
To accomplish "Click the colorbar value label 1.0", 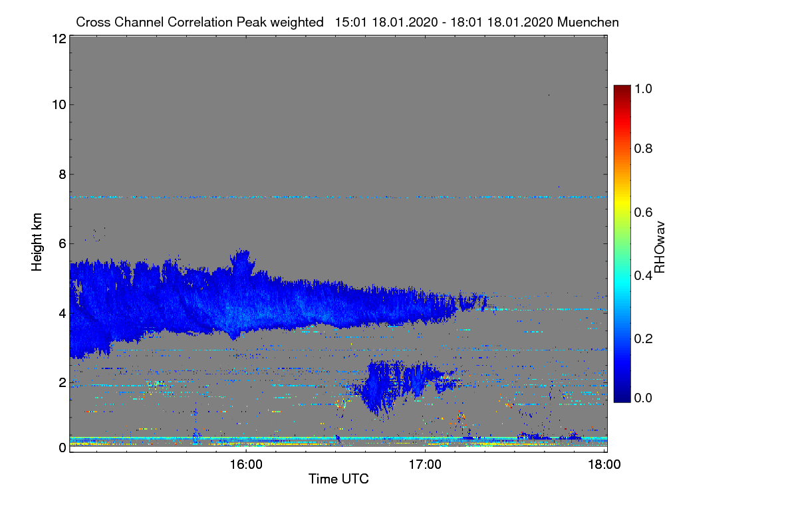I will 644,88.
